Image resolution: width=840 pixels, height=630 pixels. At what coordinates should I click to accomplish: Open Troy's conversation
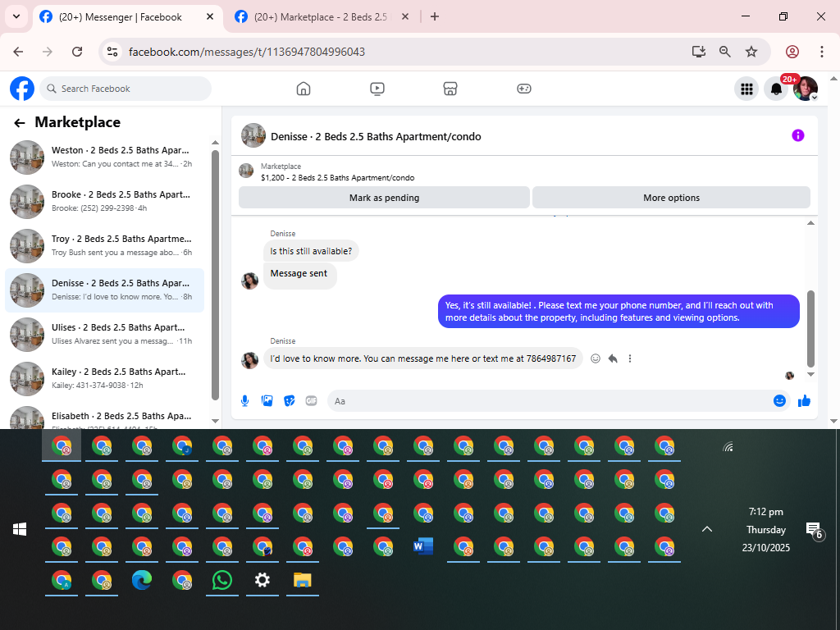tap(104, 246)
